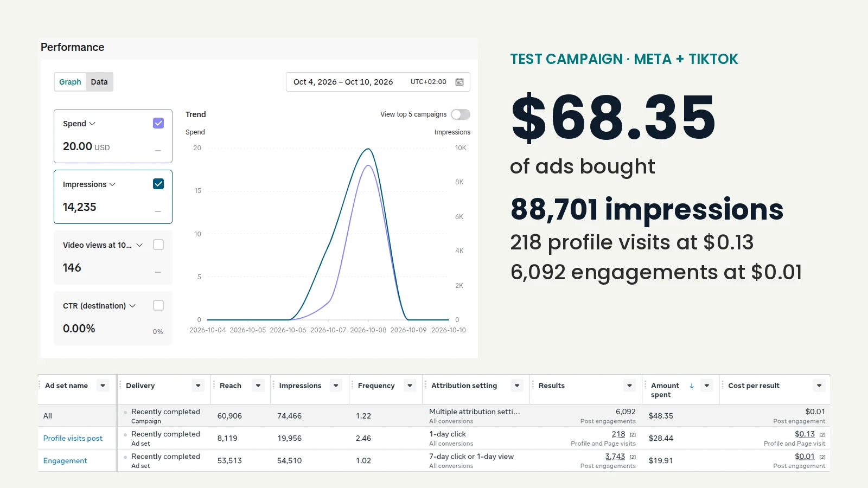Click the 19,956 impressions cell
868x488 pixels.
290,438
